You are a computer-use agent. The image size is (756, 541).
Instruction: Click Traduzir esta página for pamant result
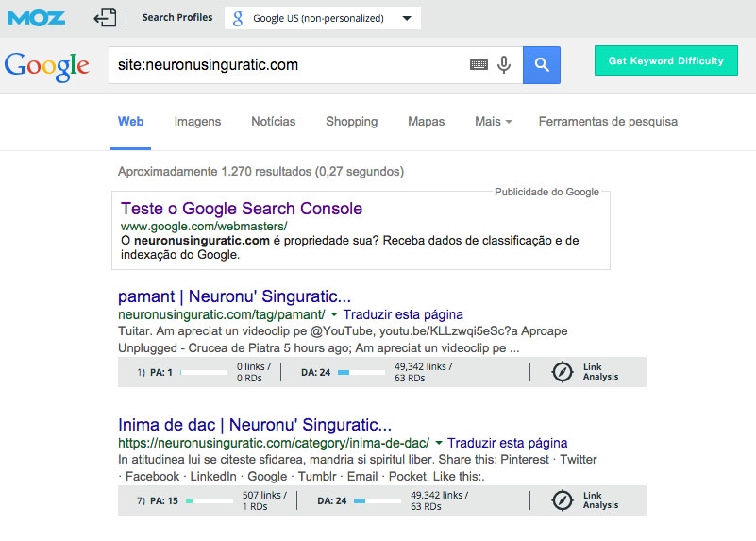coord(403,314)
